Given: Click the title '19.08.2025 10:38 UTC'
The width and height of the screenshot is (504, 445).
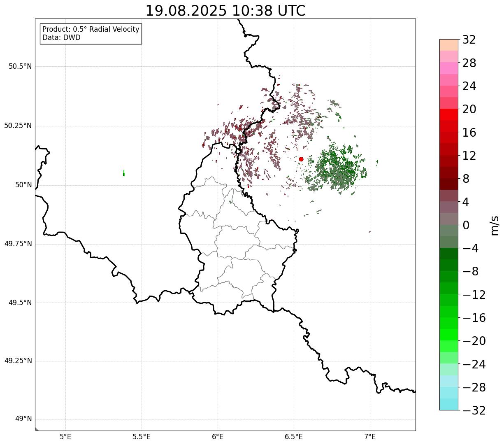Looking at the screenshot, I should pyautogui.click(x=225, y=11).
